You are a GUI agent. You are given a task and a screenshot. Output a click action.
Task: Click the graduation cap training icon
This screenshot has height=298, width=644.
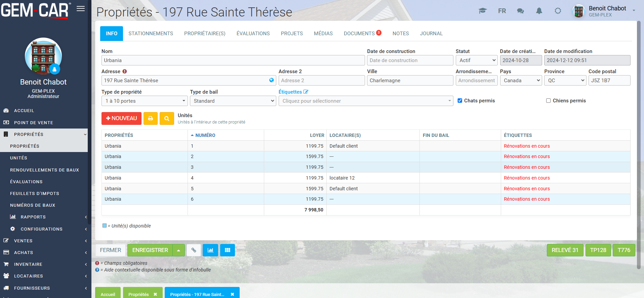[483, 11]
